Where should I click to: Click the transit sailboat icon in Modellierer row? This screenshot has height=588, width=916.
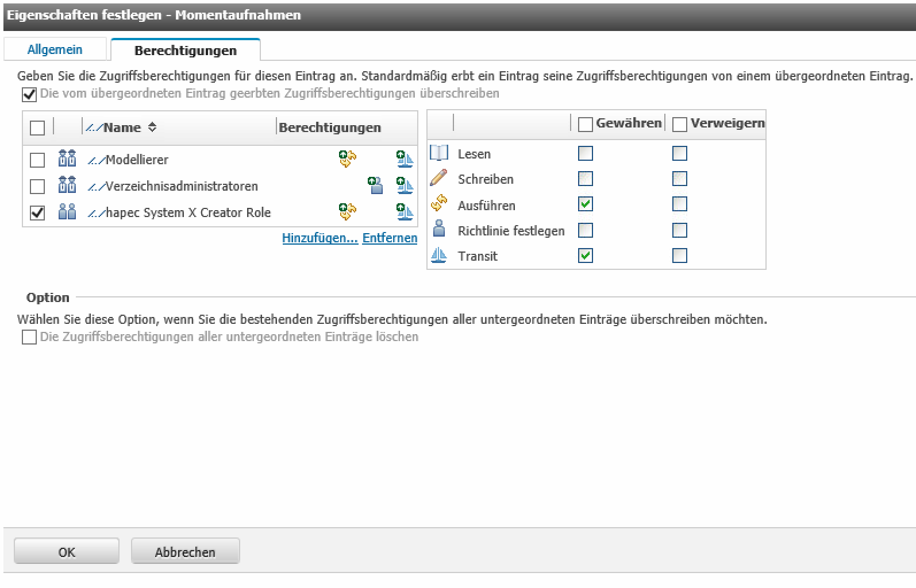click(405, 159)
